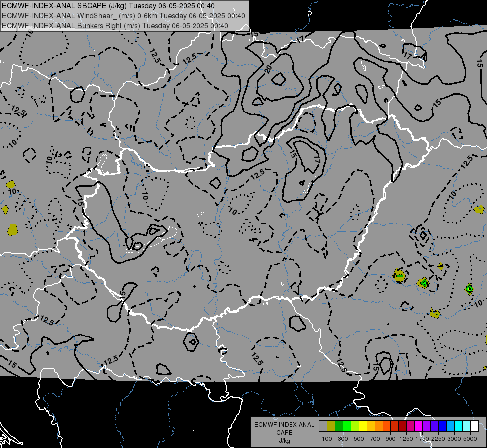Pick the sky blue CAPE legend swatch
The width and height of the screenshot is (487, 448).
(x=451, y=426)
